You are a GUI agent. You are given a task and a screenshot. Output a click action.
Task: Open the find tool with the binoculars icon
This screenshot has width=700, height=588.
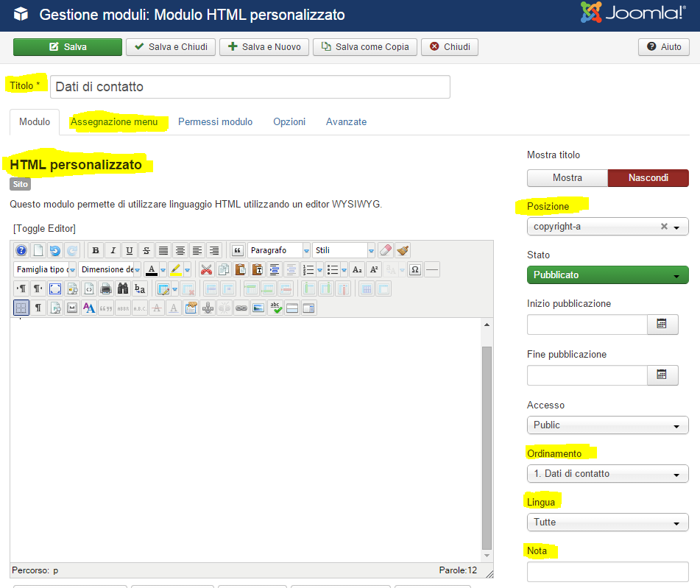point(123,289)
